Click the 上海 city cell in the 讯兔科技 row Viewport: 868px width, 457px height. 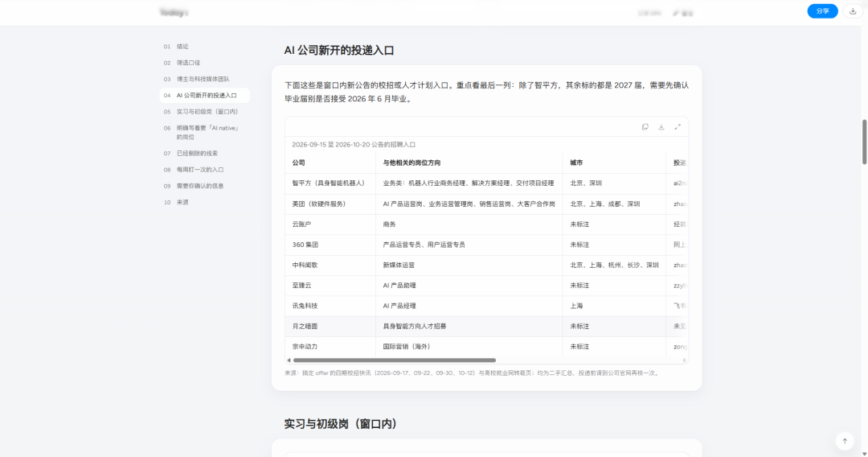(x=615, y=306)
